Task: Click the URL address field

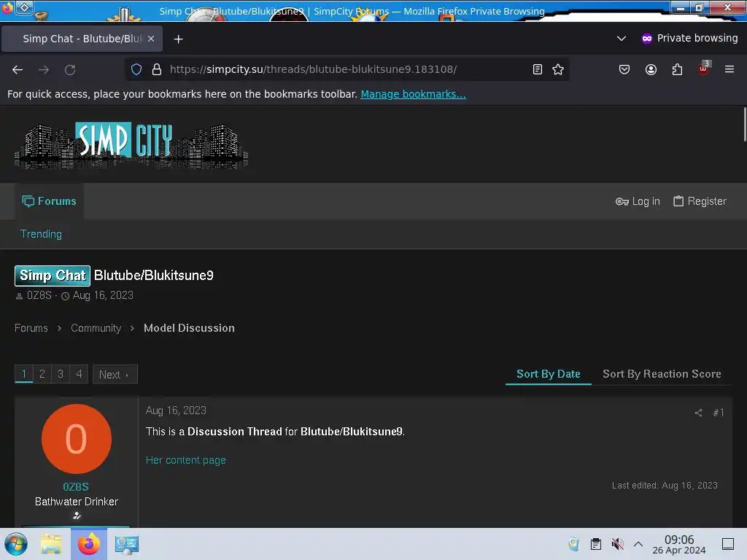Action: pyautogui.click(x=348, y=69)
